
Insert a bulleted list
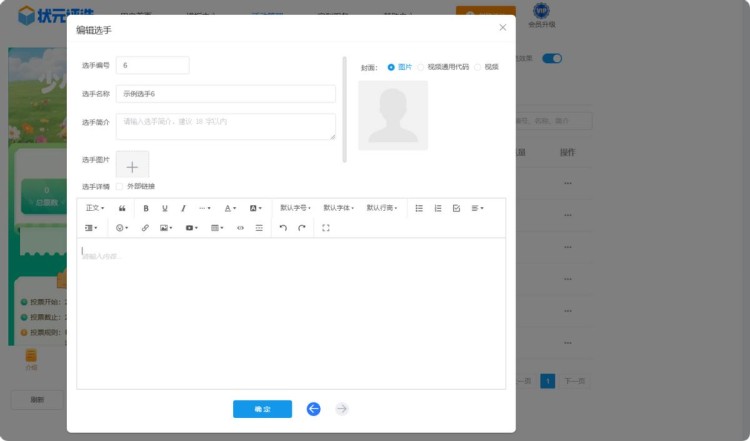click(419, 208)
